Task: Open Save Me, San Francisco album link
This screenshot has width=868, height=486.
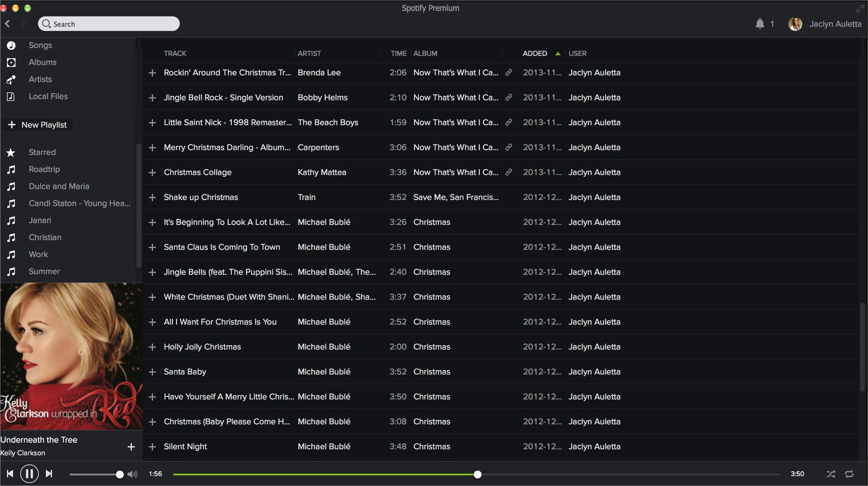Action: tap(456, 197)
